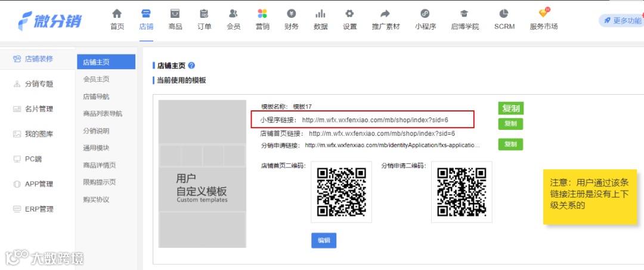This screenshot has width=644, height=270.
Task: Click the ERP管理 sidebar icon
Action: (x=17, y=209)
